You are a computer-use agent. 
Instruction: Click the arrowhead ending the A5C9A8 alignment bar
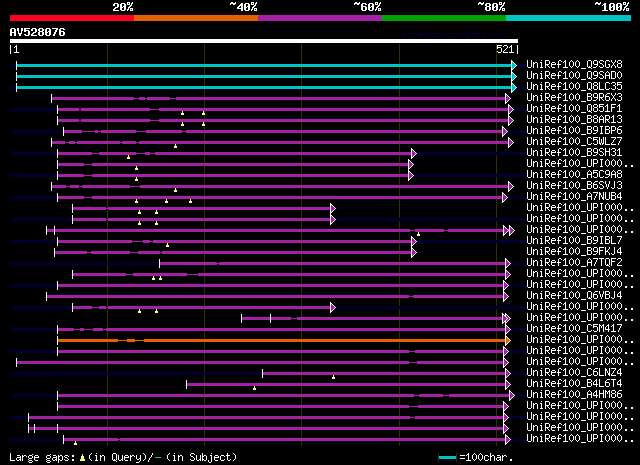coord(411,176)
